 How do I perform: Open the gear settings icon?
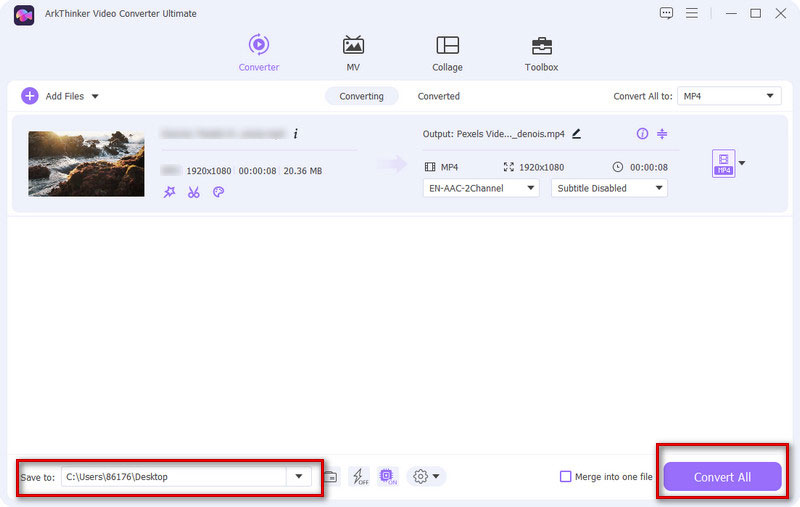(420, 476)
